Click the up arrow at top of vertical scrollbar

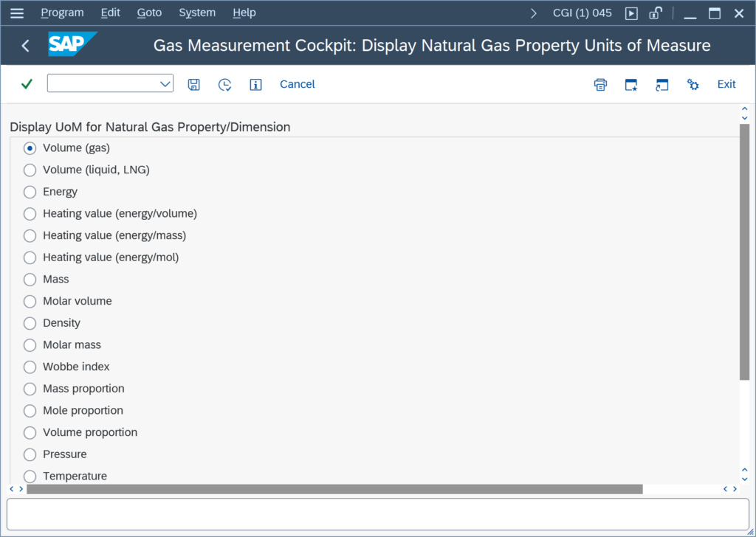click(x=744, y=109)
